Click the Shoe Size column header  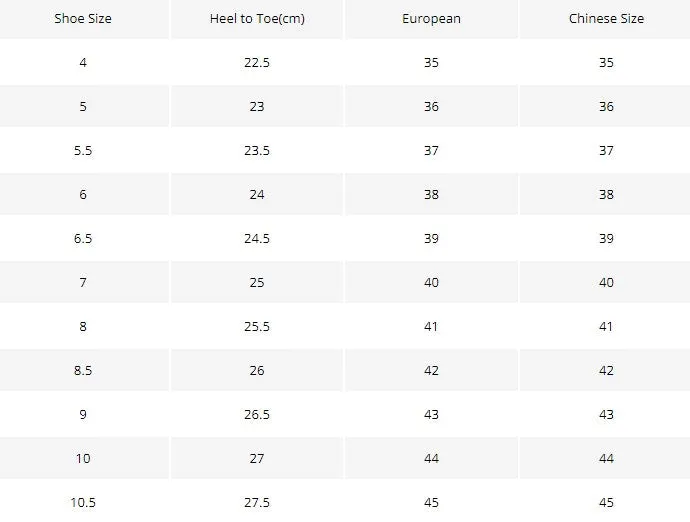pos(83,18)
